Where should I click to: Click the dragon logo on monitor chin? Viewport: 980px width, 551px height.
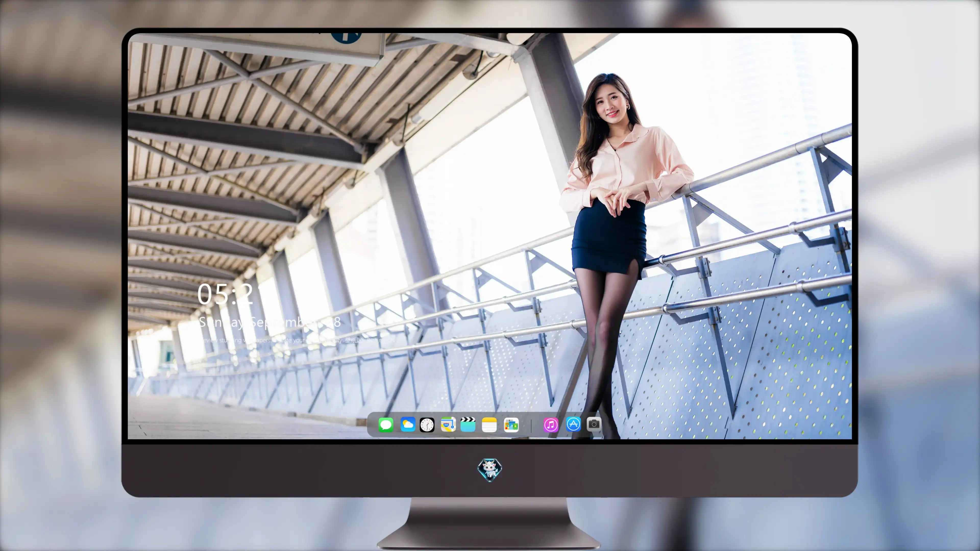[x=490, y=470]
